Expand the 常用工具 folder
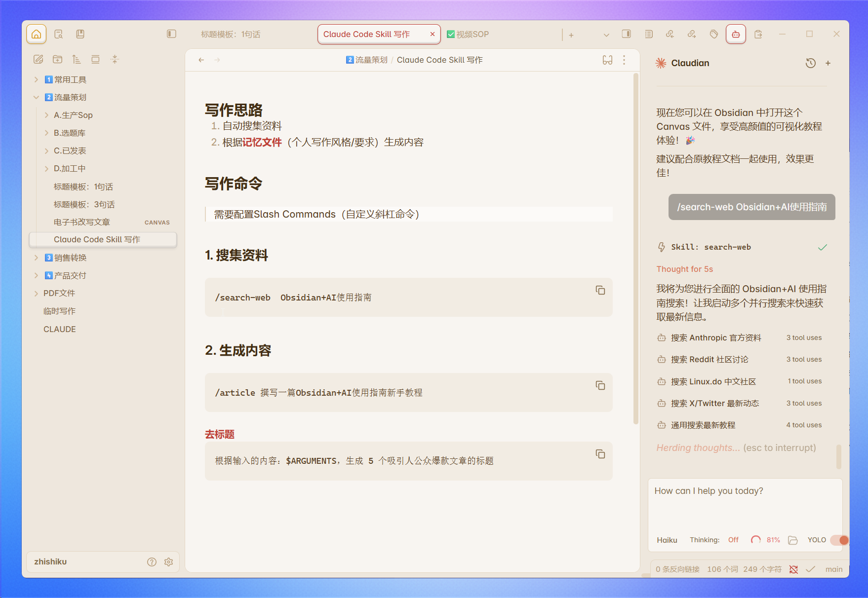The width and height of the screenshot is (868, 598). (36, 80)
